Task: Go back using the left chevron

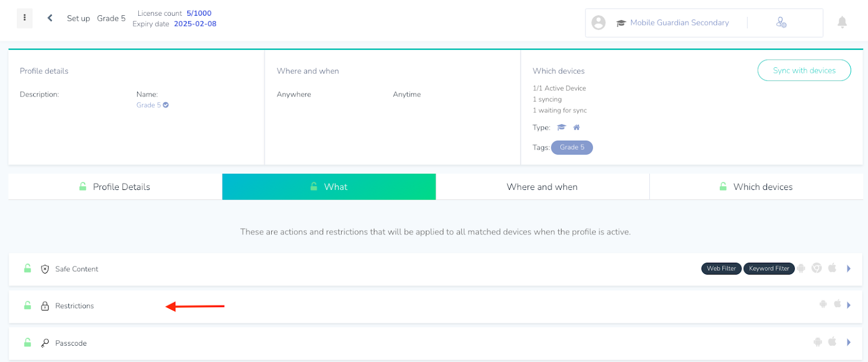Action: click(50, 18)
